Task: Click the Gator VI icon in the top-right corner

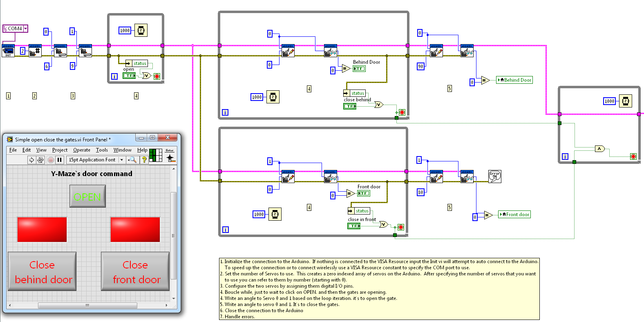Action: [170, 155]
